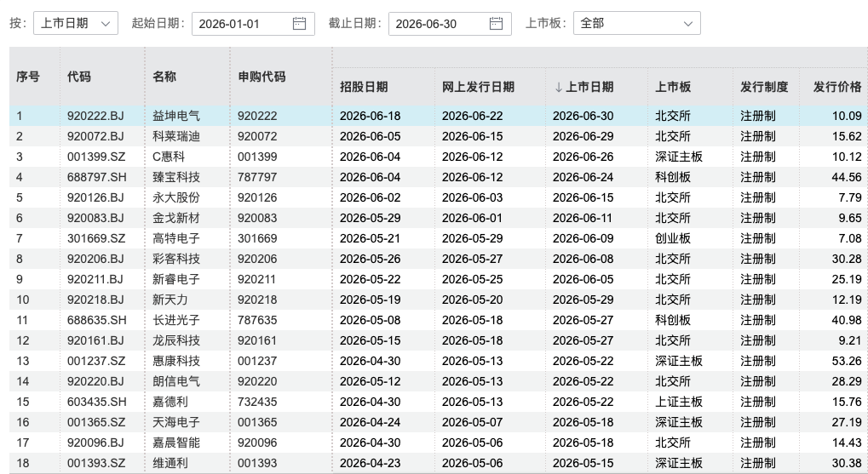Sort by 名称 column header
868x474 pixels.
pyautogui.click(x=164, y=77)
